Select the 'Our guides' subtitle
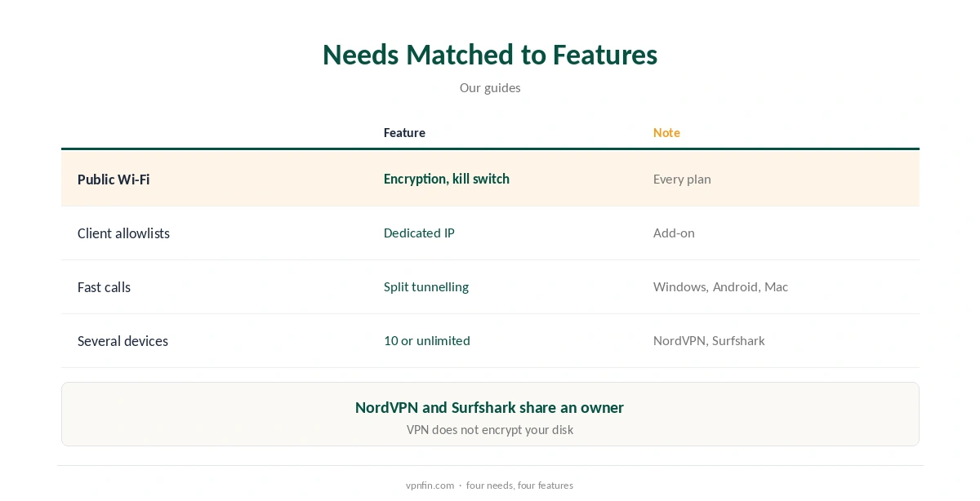The width and height of the screenshot is (980, 501). [490, 88]
